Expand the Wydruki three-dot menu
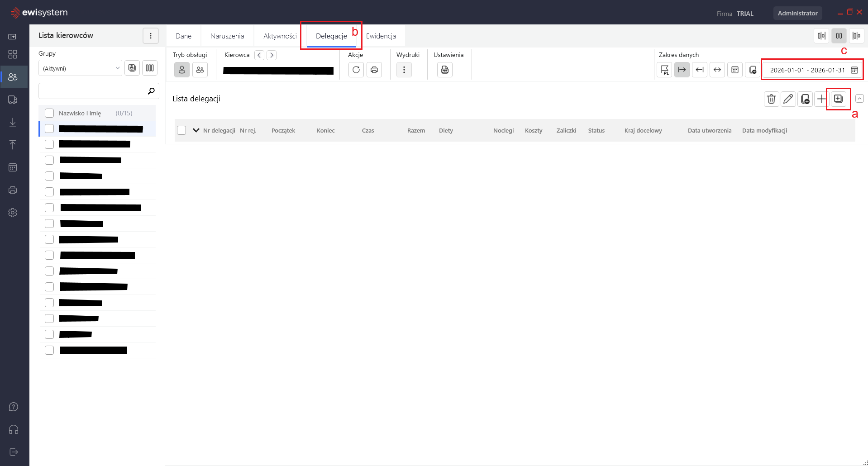This screenshot has width=868, height=466. (404, 70)
